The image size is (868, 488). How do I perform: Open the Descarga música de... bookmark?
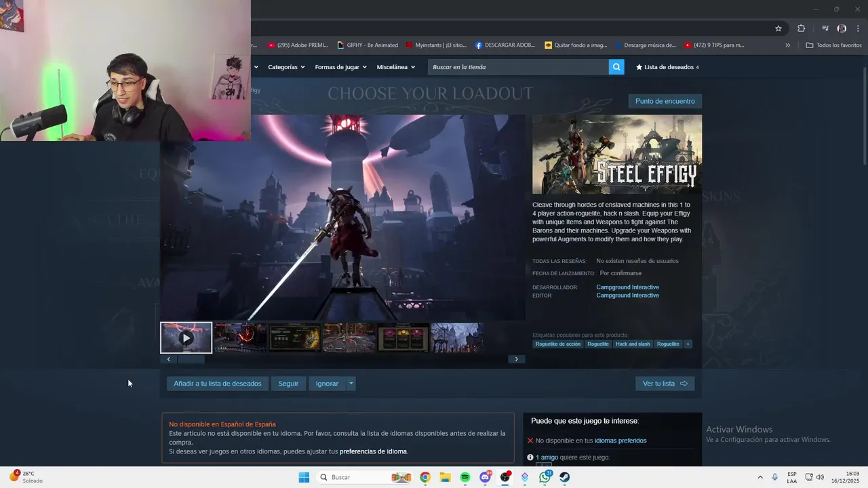pos(646,45)
